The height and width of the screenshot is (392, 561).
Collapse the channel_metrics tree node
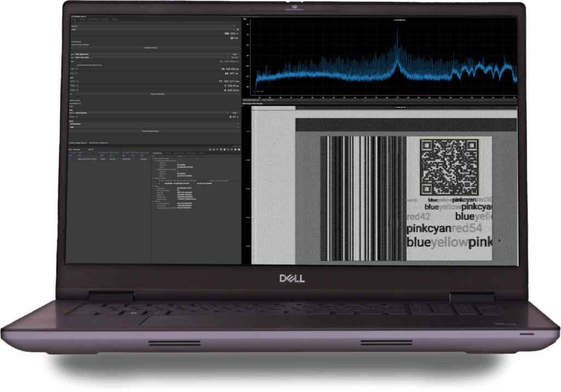click(153, 178)
